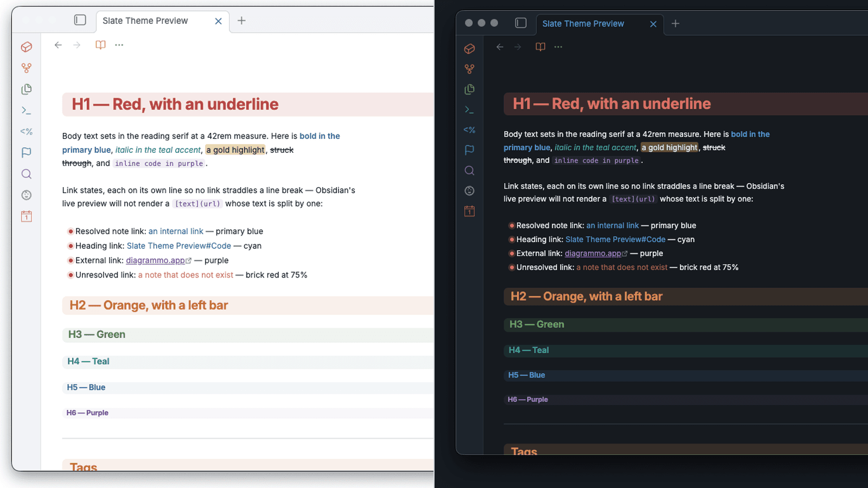
Task: Open the box-shaped ribbon icon in the dark window
Action: pos(470,49)
